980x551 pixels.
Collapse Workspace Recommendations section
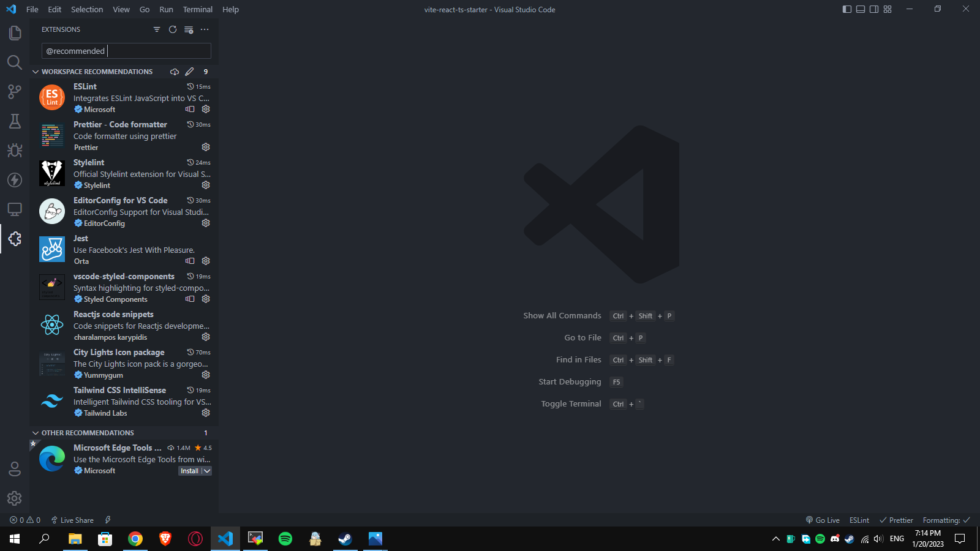pyautogui.click(x=36, y=72)
